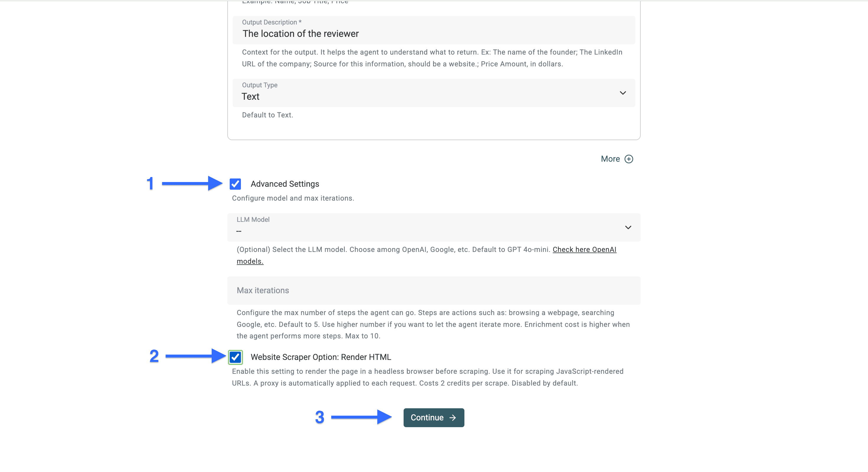Select the text The location of the reviewer
Viewport: 868px width, 472px height.
pos(300,34)
